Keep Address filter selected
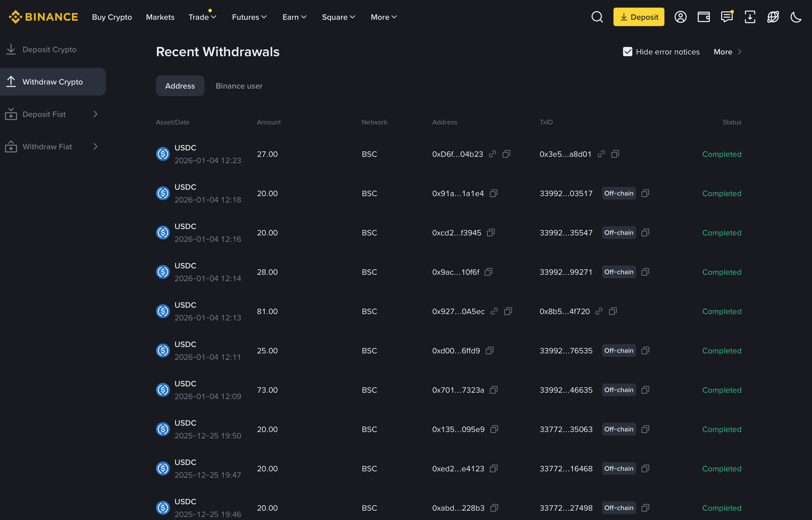812x520 pixels. [x=180, y=86]
